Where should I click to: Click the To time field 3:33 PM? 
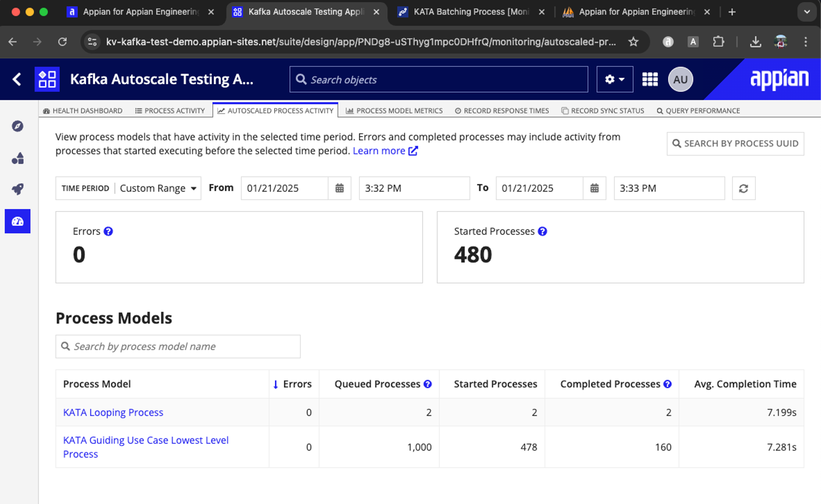669,188
